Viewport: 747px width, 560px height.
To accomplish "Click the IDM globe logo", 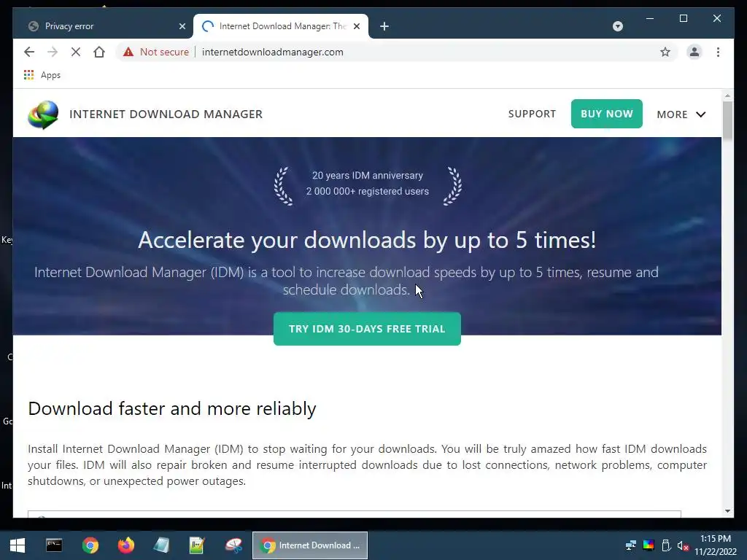I will pyautogui.click(x=43, y=114).
